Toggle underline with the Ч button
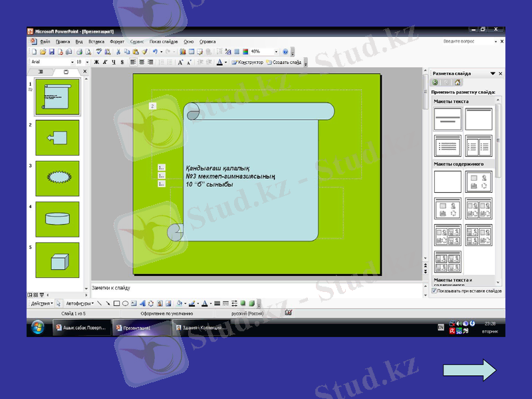532x399 pixels. coord(112,62)
